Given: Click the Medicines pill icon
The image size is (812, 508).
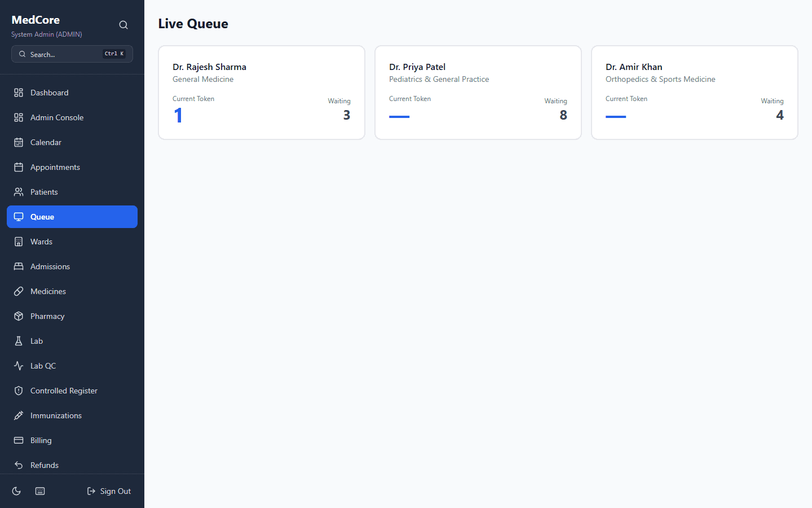Looking at the screenshot, I should pyautogui.click(x=19, y=291).
